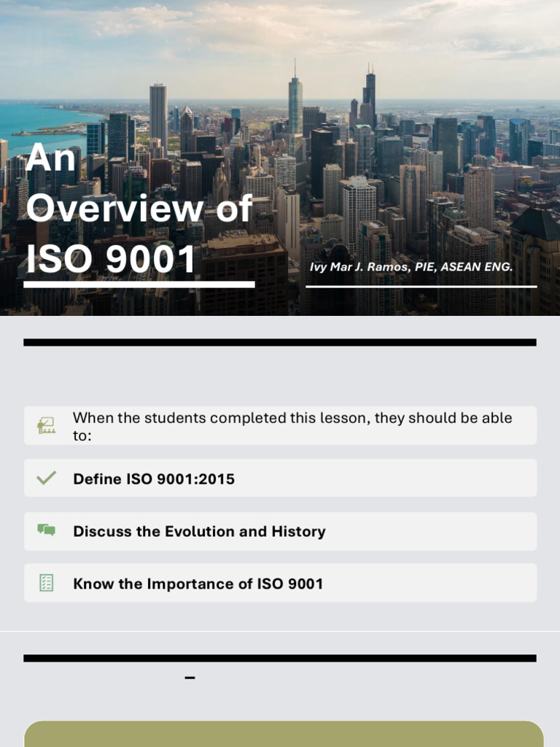Click the checklist document icon
560x747 pixels.
coord(46,583)
